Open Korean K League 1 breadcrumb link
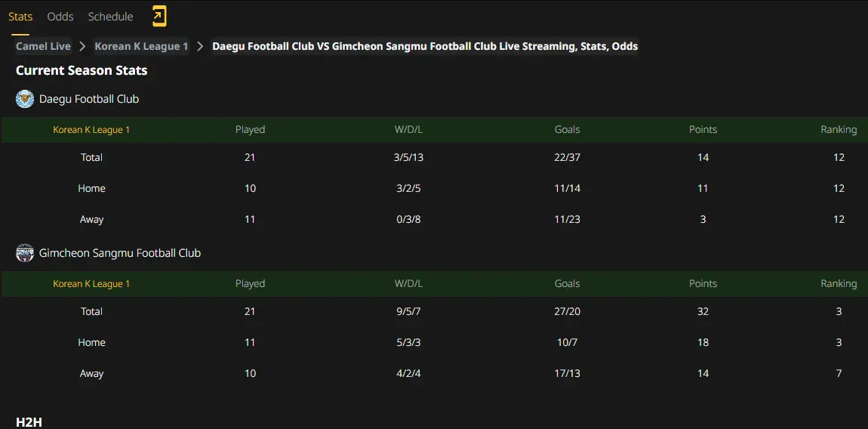Image resolution: width=868 pixels, height=429 pixels. [141, 47]
